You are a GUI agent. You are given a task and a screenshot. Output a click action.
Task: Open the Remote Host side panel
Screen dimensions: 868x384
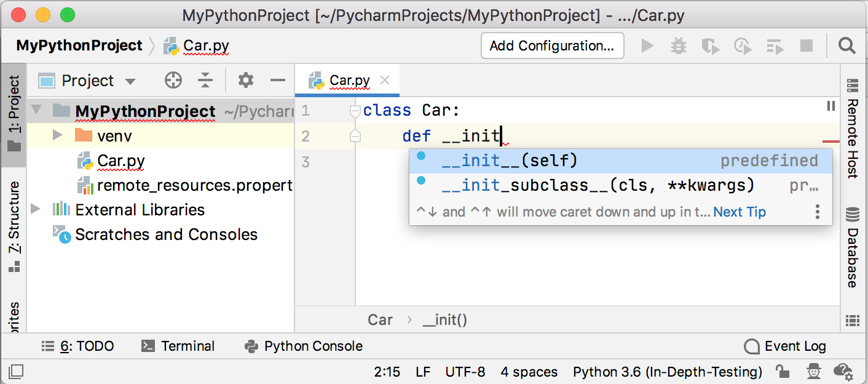(x=852, y=129)
